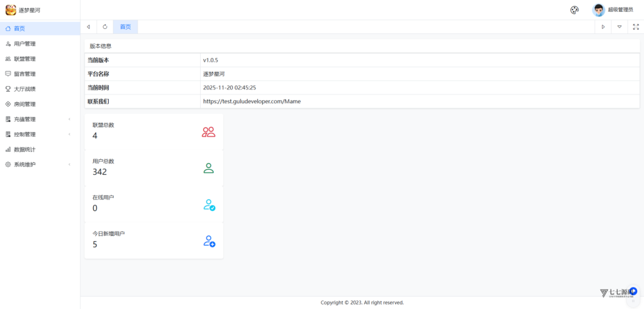Click the 联盟总数 group icon
The image size is (644, 309).
[x=209, y=132]
